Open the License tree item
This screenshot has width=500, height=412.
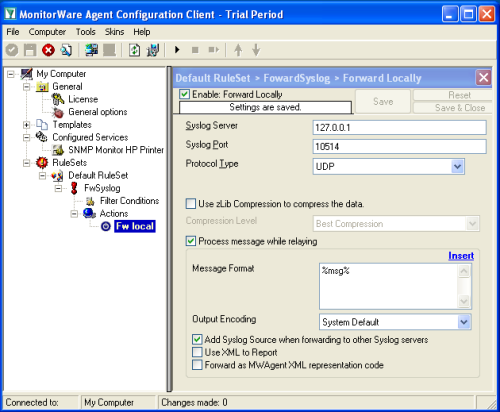click(83, 99)
